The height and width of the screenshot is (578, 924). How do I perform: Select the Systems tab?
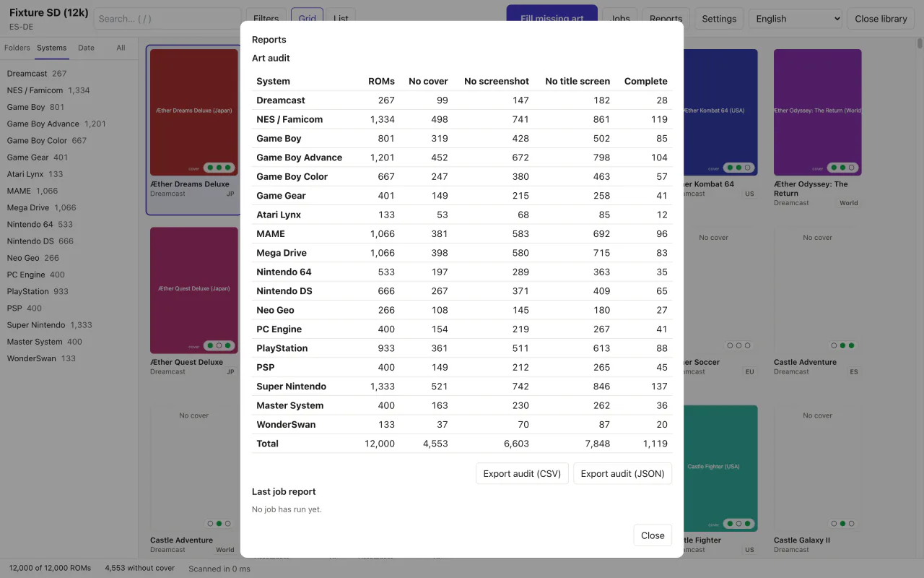52,48
